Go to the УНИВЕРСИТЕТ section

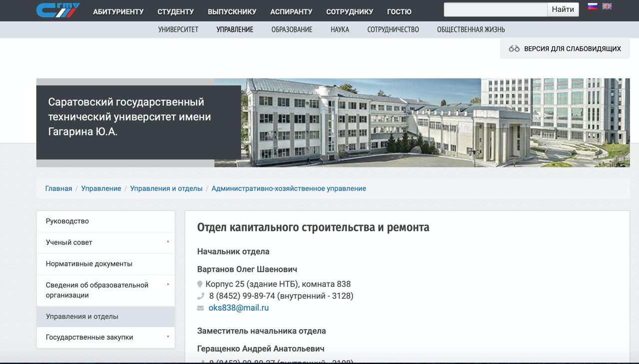click(x=178, y=29)
